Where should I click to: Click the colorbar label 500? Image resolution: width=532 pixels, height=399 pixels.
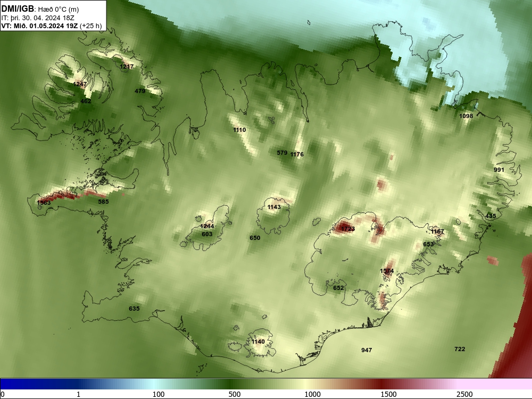click(x=235, y=394)
